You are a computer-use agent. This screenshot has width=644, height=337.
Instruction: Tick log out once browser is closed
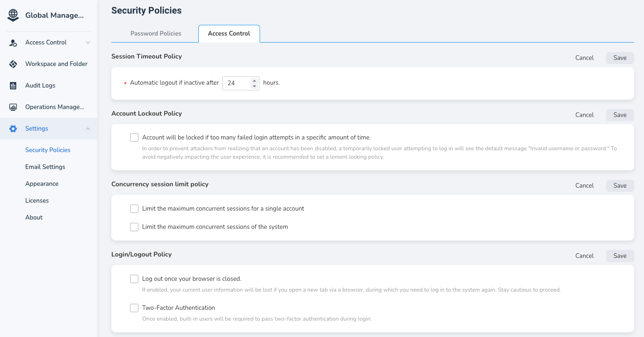[x=134, y=279]
